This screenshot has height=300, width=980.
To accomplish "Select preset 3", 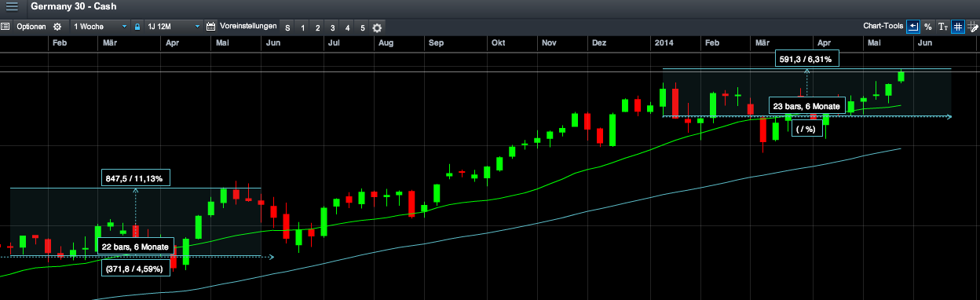I will click(x=332, y=27).
